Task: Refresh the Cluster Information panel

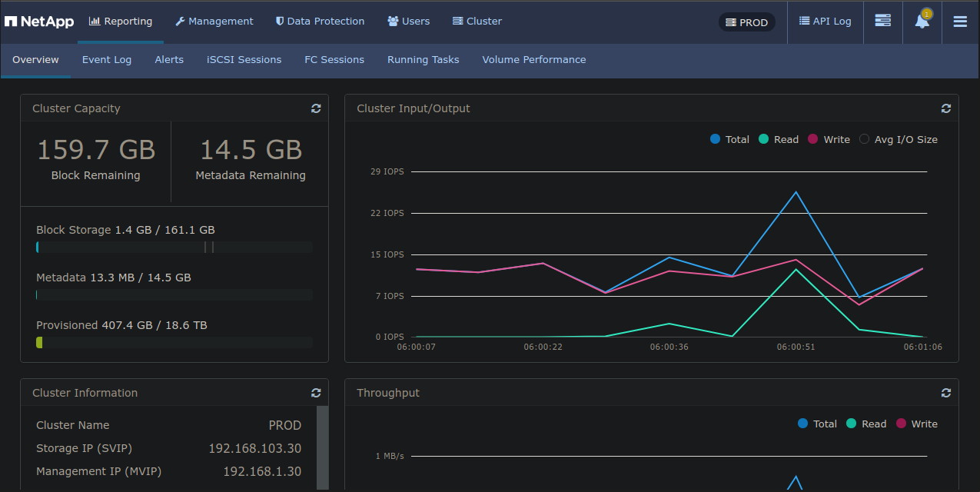Action: (x=316, y=393)
